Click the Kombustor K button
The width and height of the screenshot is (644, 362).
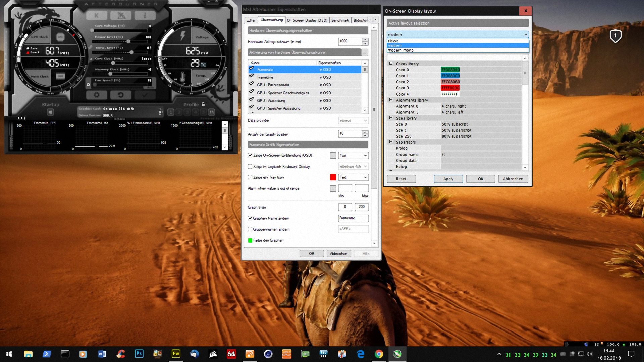(x=97, y=16)
